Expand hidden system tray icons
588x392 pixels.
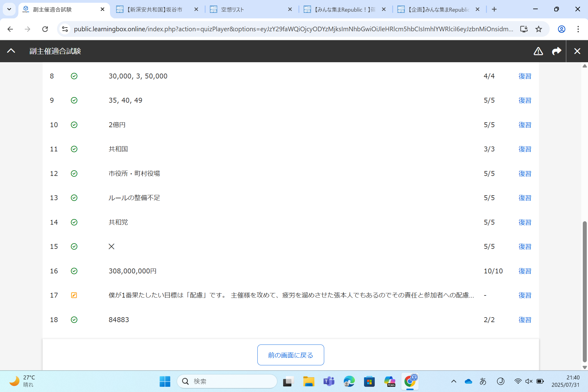coord(453,381)
